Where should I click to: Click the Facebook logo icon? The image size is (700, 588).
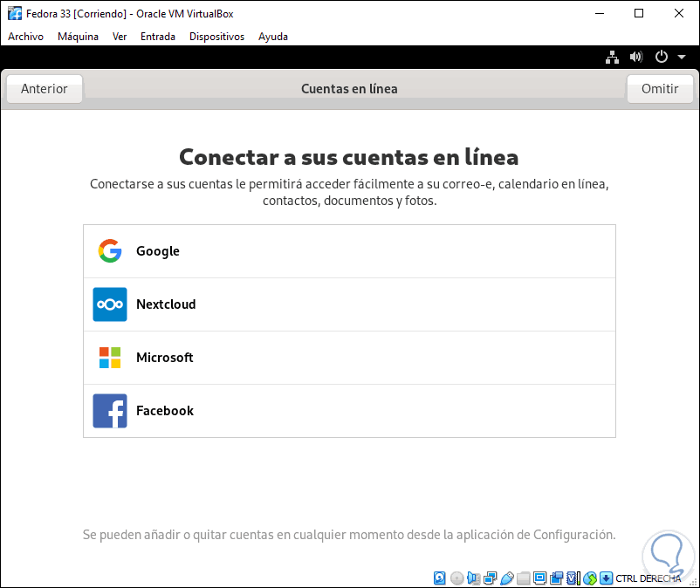110,410
